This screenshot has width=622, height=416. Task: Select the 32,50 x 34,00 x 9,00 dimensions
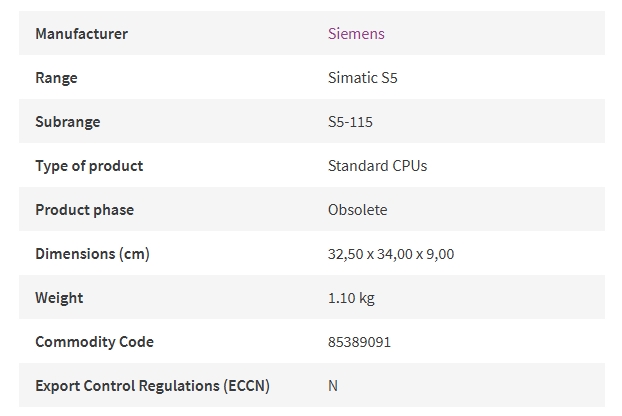coord(391,254)
